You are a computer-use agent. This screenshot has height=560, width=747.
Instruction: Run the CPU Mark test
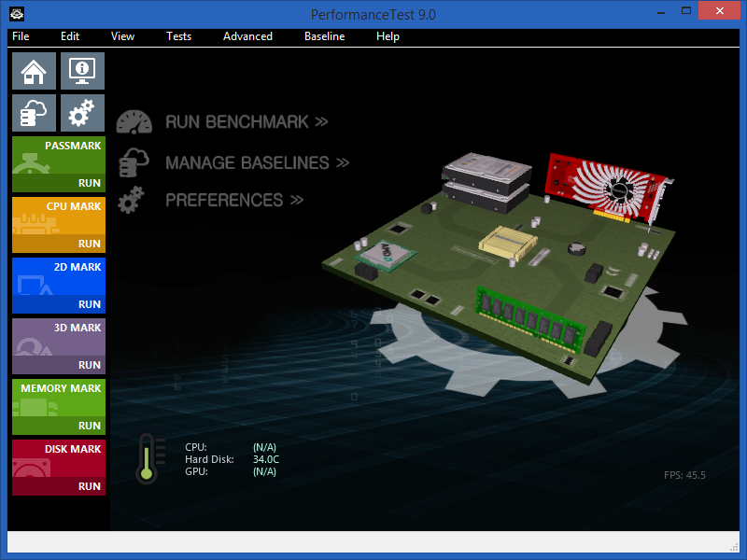point(90,244)
